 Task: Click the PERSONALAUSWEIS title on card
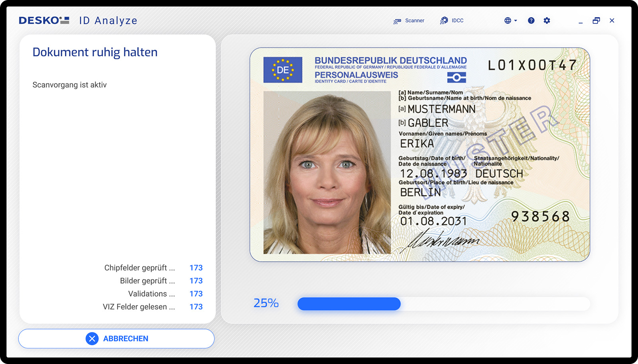click(356, 75)
